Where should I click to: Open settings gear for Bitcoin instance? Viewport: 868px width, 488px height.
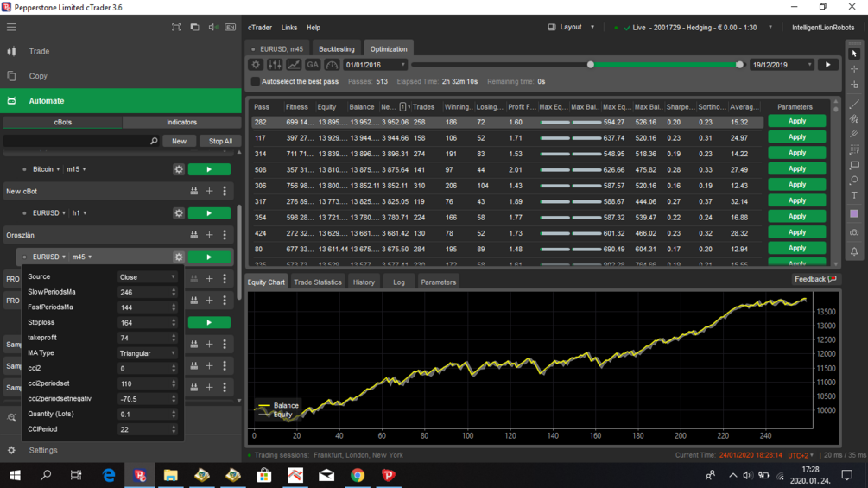click(178, 169)
